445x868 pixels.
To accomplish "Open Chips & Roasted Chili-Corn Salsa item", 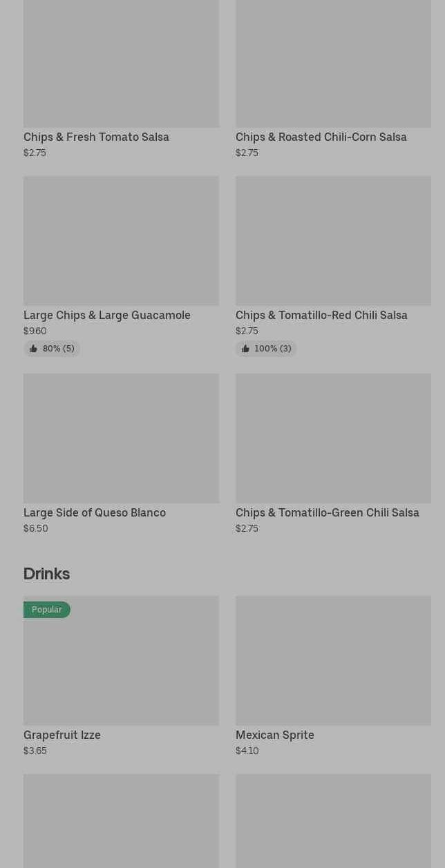I will pyautogui.click(x=321, y=137).
